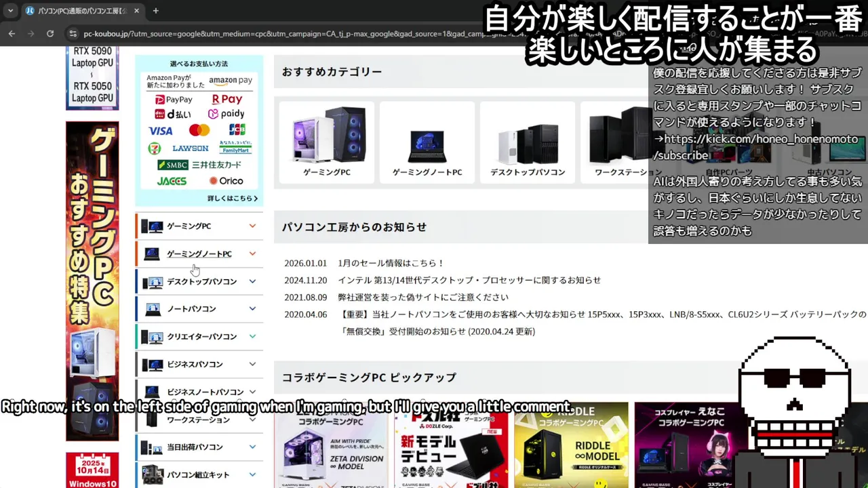This screenshot has width=868, height=488.
Task: Open the RIDDLE MODEL collab banner
Action: [571, 445]
